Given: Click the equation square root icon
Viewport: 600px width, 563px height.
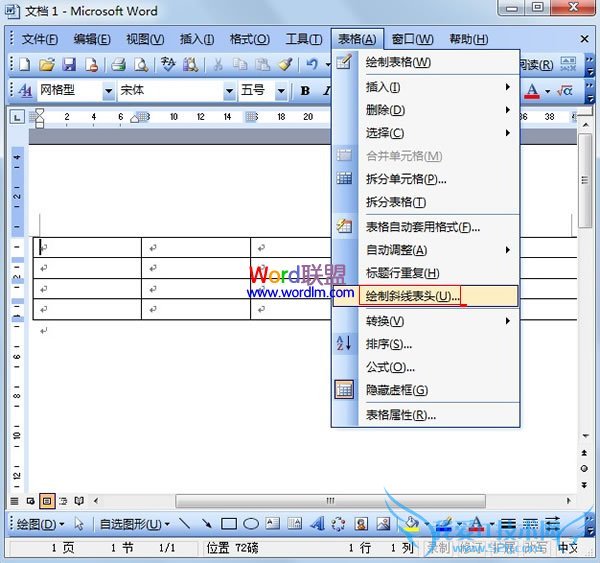Looking at the screenshot, I should [x=565, y=91].
